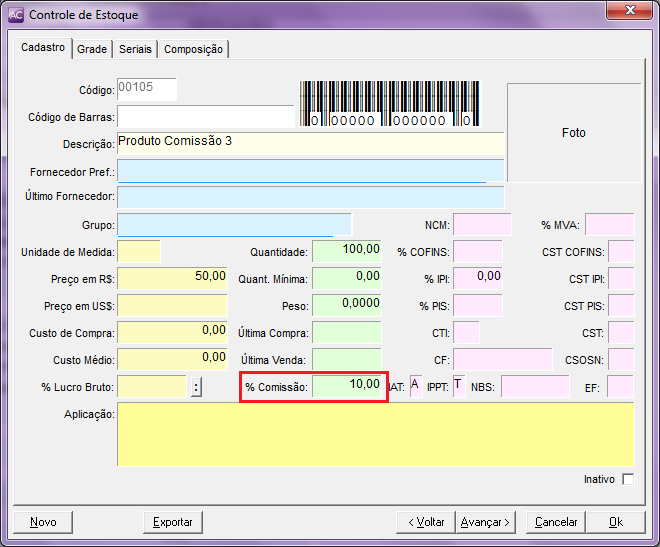Close the Controle de Estoque window
This screenshot has height=547, width=660.
[630, 13]
